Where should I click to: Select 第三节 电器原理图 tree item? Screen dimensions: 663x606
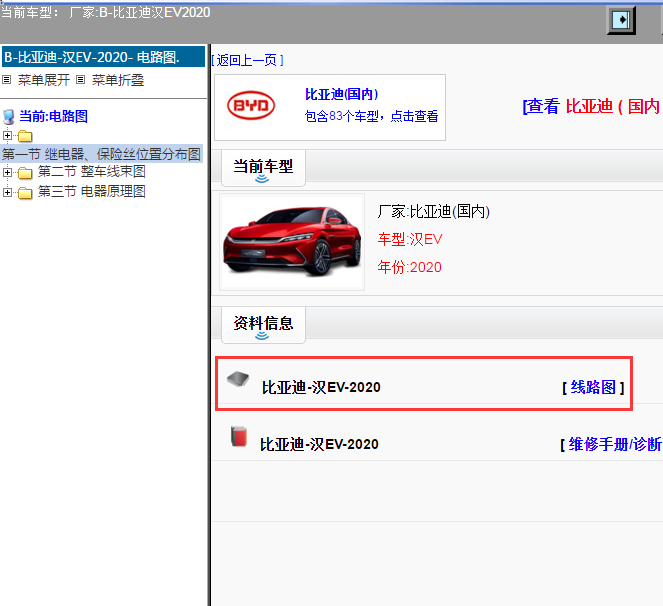coord(92,192)
